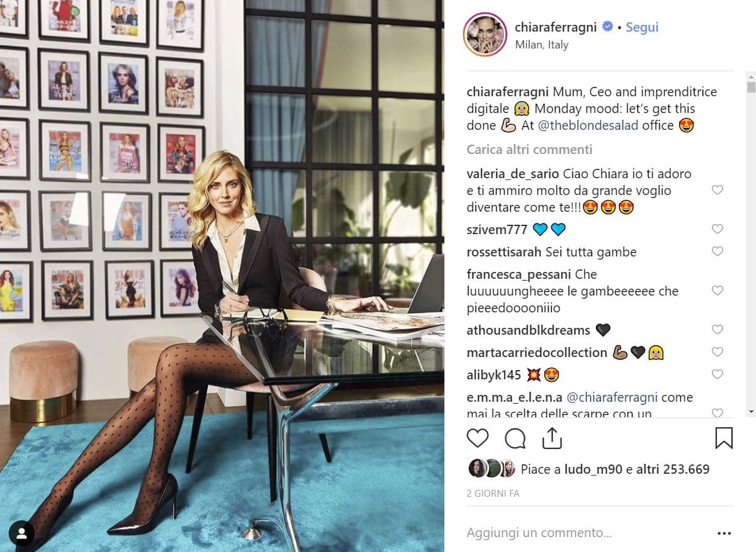
Task: Like the szivem777 comment heart
Action: click(718, 229)
